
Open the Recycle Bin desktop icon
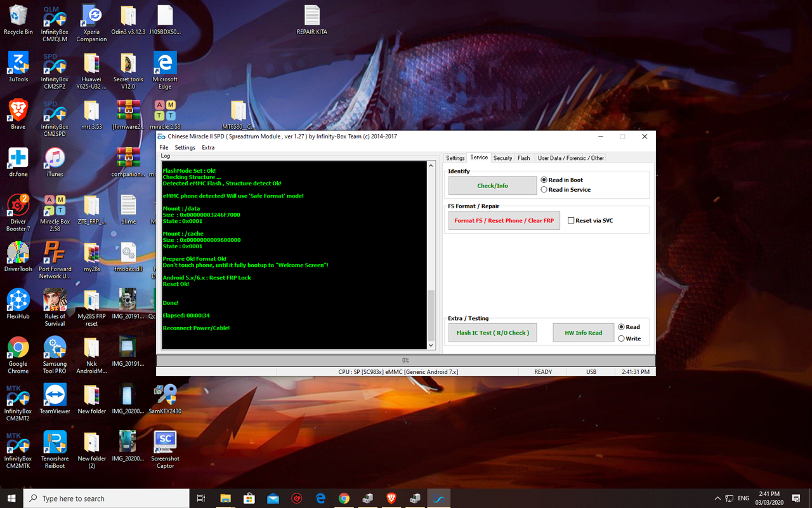pyautogui.click(x=18, y=20)
